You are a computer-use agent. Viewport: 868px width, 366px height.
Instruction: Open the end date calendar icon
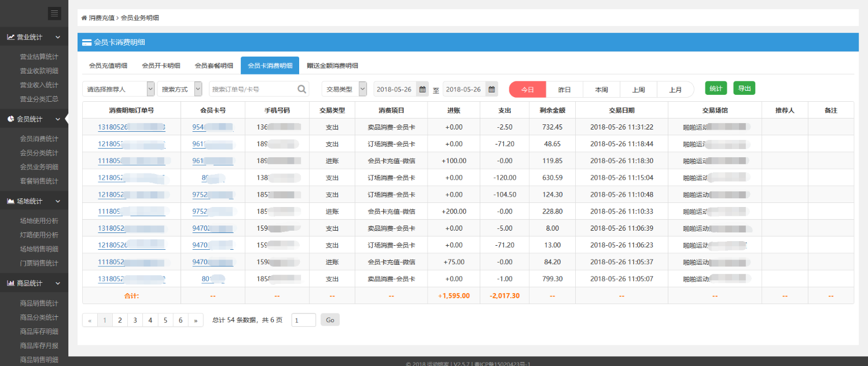(x=492, y=89)
